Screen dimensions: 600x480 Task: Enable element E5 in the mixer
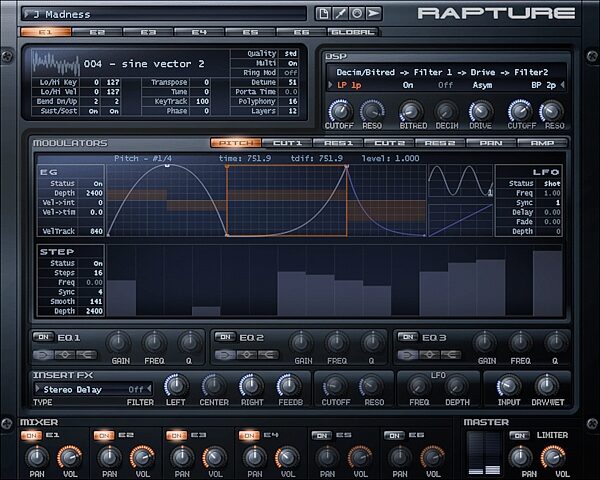tap(322, 436)
